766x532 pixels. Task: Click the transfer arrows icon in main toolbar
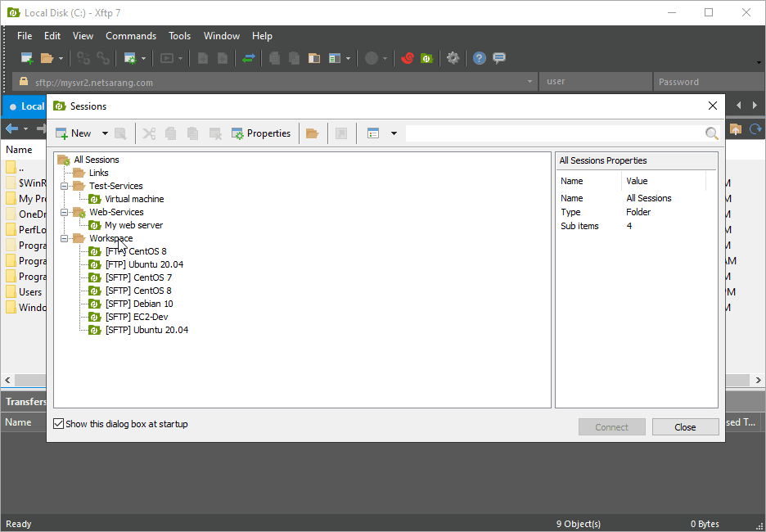(x=249, y=58)
